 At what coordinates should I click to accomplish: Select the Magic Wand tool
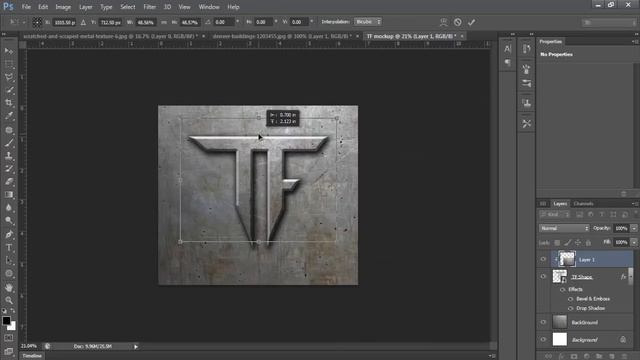pos(9,90)
